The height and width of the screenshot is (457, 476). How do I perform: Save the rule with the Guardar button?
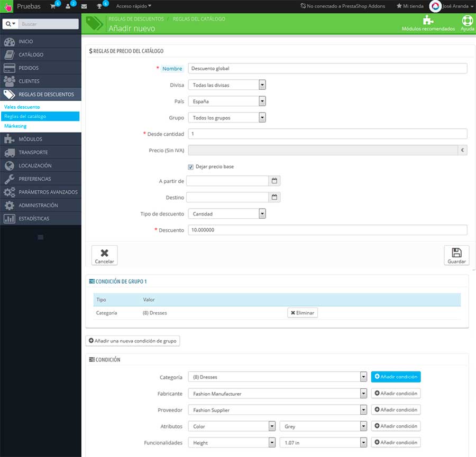(456, 255)
